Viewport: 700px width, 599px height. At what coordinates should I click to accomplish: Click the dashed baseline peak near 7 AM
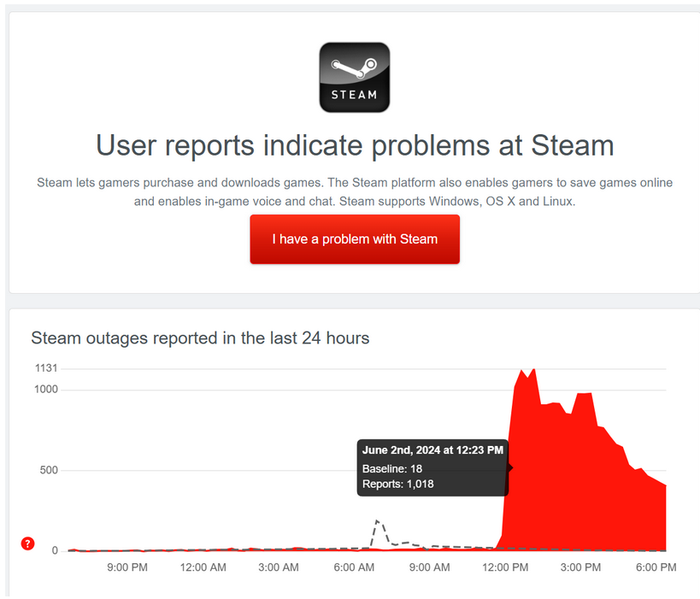[x=378, y=521]
